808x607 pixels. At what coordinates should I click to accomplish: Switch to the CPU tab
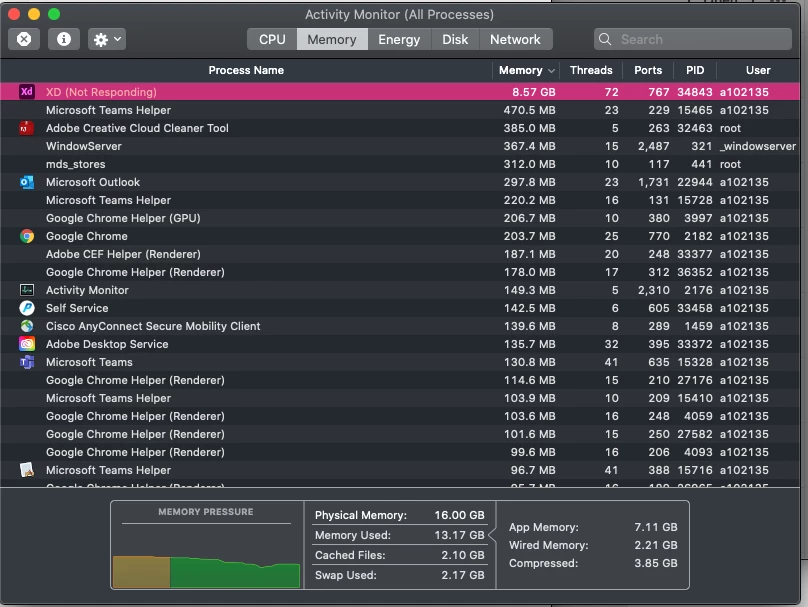click(x=272, y=39)
